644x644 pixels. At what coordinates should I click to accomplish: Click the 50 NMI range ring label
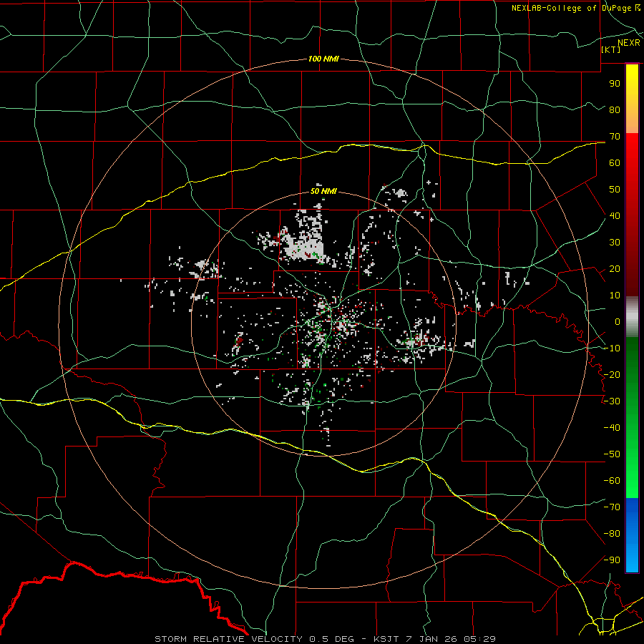coord(323,191)
